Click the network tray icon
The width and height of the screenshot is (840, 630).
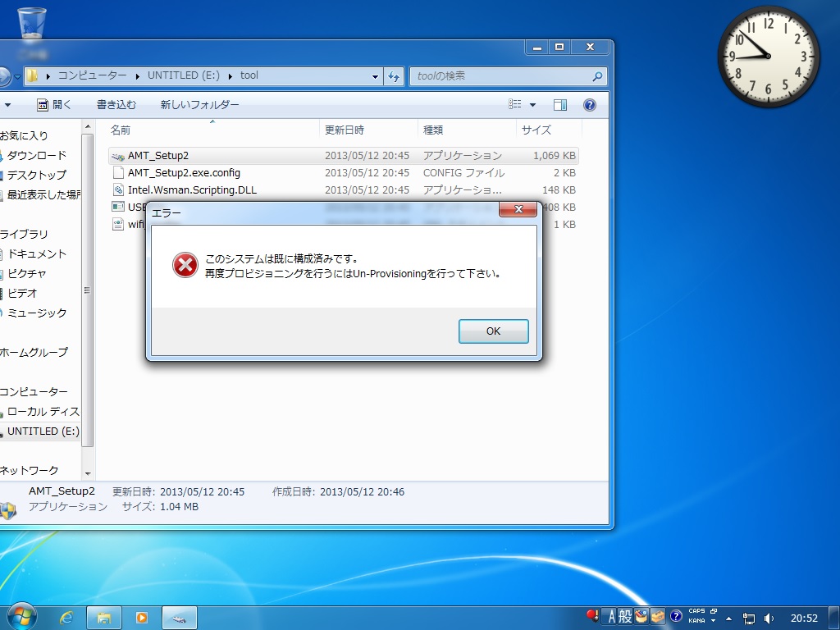[748, 619]
